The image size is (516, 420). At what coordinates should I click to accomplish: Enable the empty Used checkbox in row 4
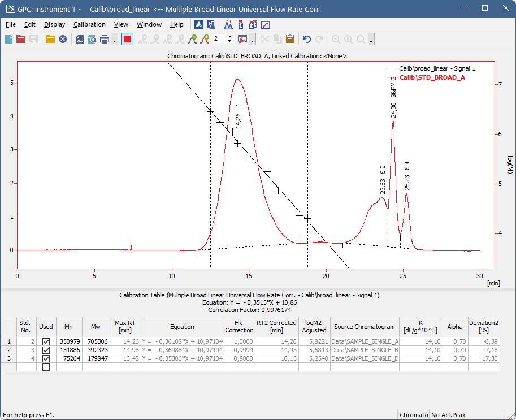[x=46, y=366]
